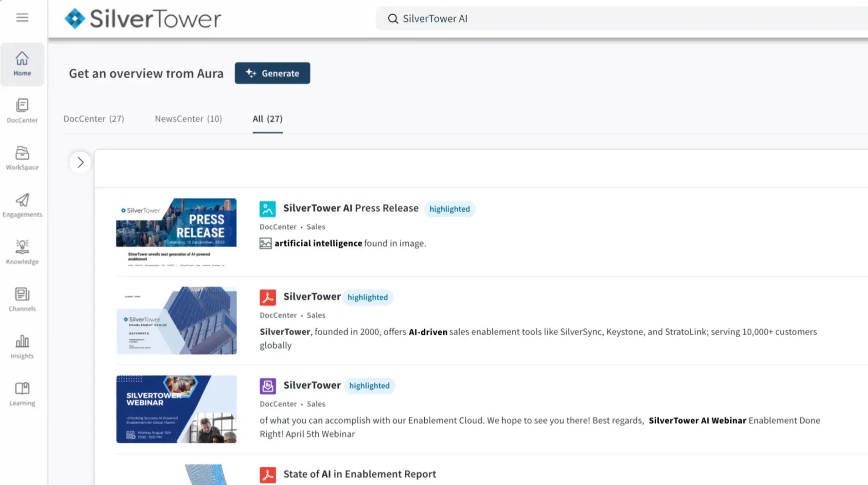Viewport: 868px width, 485px height.
Task: Open Knowledge from the sidebar
Action: coord(22,252)
